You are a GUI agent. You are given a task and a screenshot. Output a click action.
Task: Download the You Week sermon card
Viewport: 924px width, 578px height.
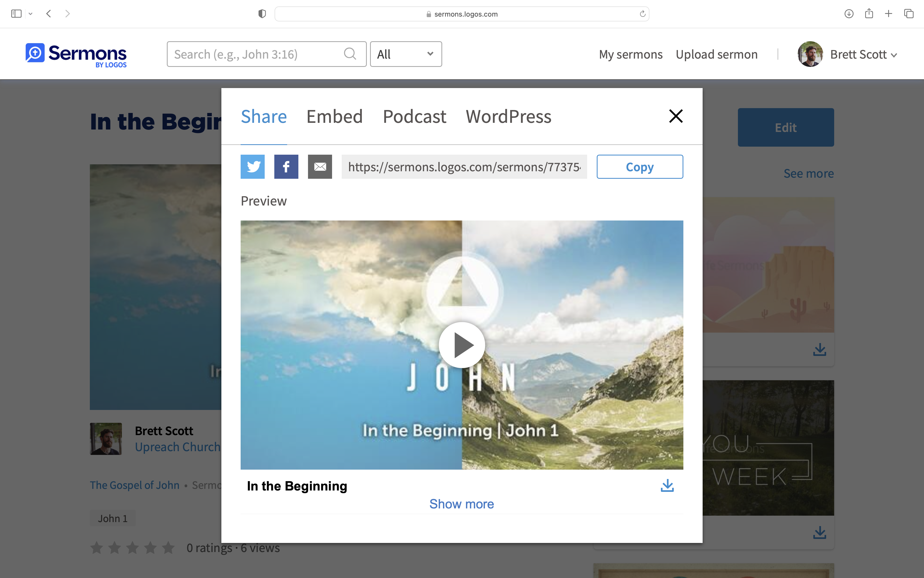click(x=820, y=533)
